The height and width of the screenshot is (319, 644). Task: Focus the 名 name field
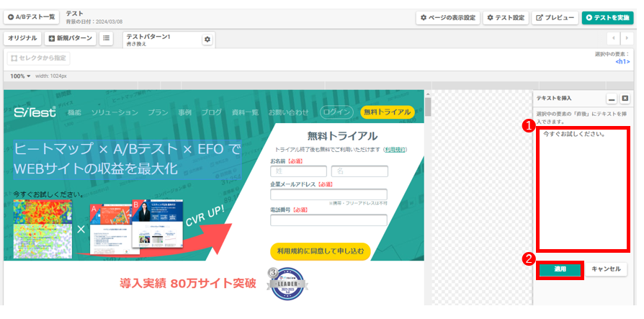pyautogui.click(x=359, y=171)
